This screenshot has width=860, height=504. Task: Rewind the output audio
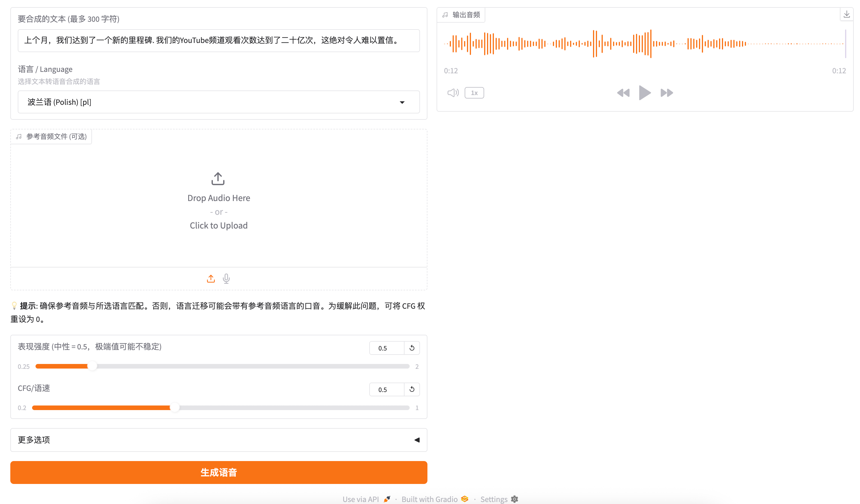click(x=623, y=93)
